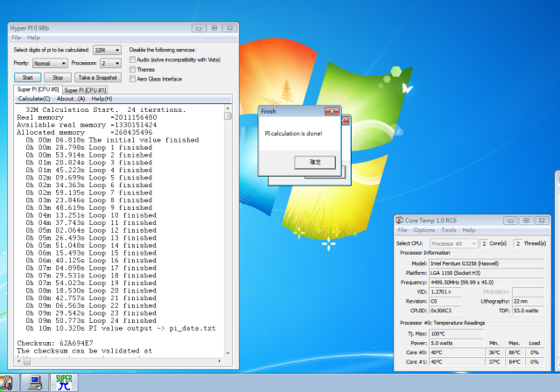Click the Core Temp title bar icon

coord(400,220)
